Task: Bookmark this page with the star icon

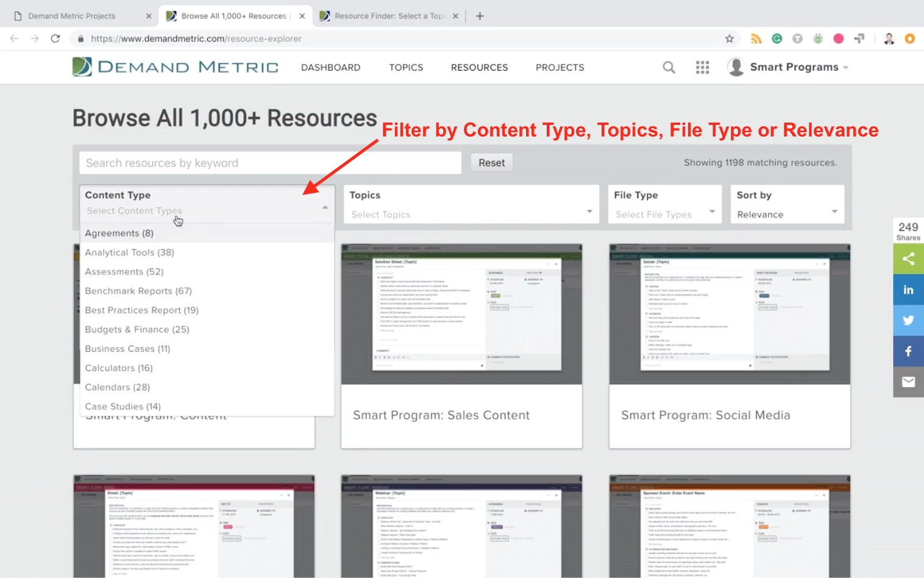Action: 730,38
